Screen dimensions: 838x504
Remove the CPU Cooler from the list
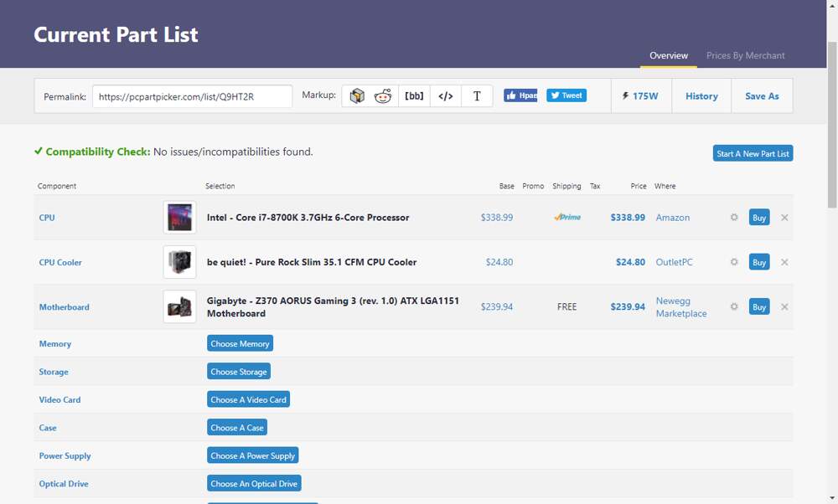[784, 262]
